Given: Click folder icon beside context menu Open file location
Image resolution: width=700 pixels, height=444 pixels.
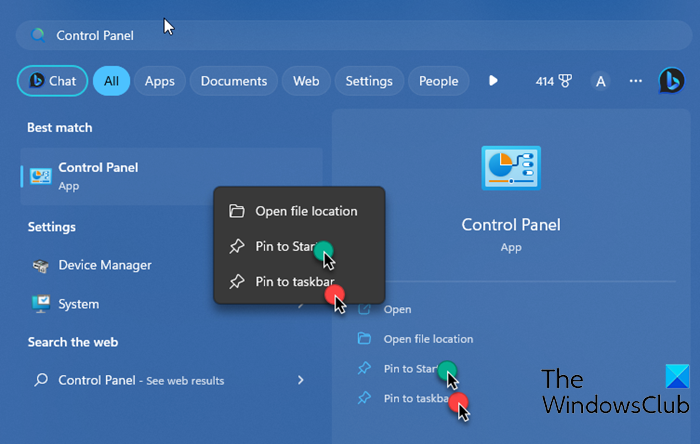Looking at the screenshot, I should coord(237,211).
